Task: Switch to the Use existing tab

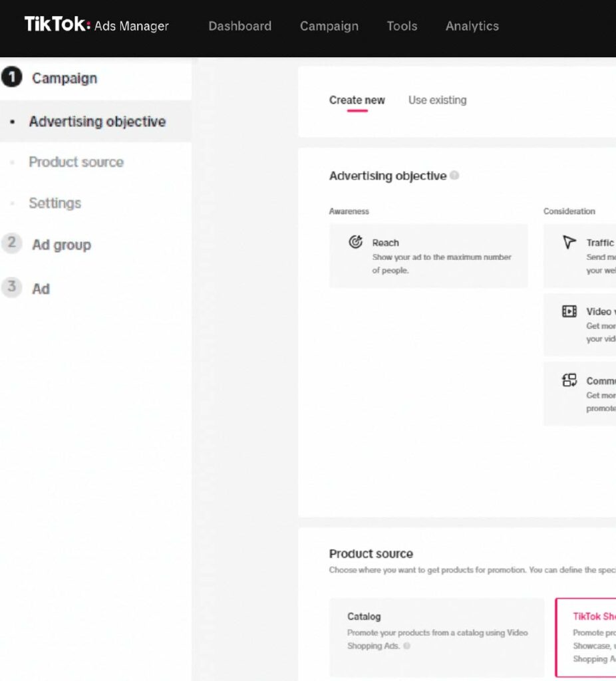Action: [437, 100]
